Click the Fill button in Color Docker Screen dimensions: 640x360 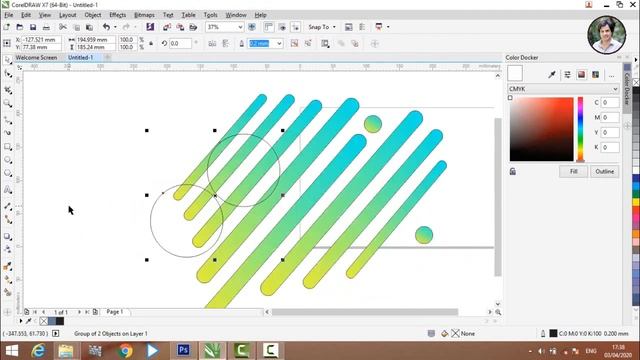[573, 171]
